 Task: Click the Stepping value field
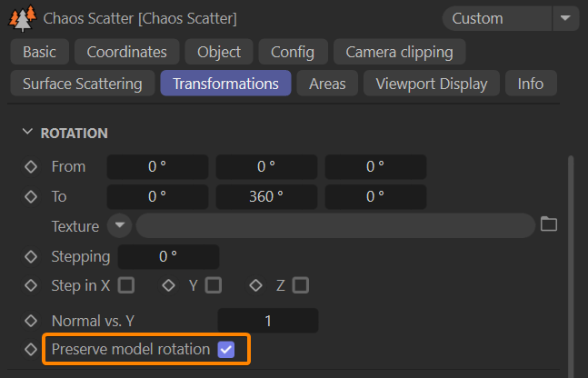tap(168, 257)
